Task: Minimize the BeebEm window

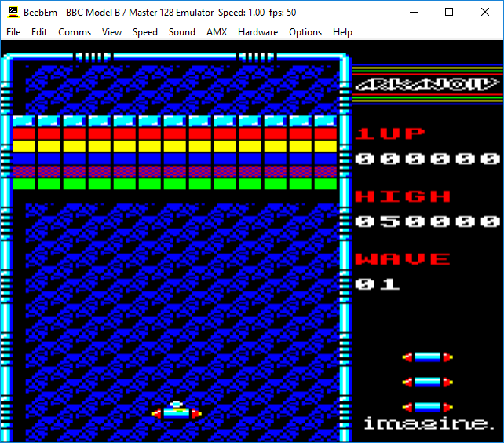Action: (414, 13)
